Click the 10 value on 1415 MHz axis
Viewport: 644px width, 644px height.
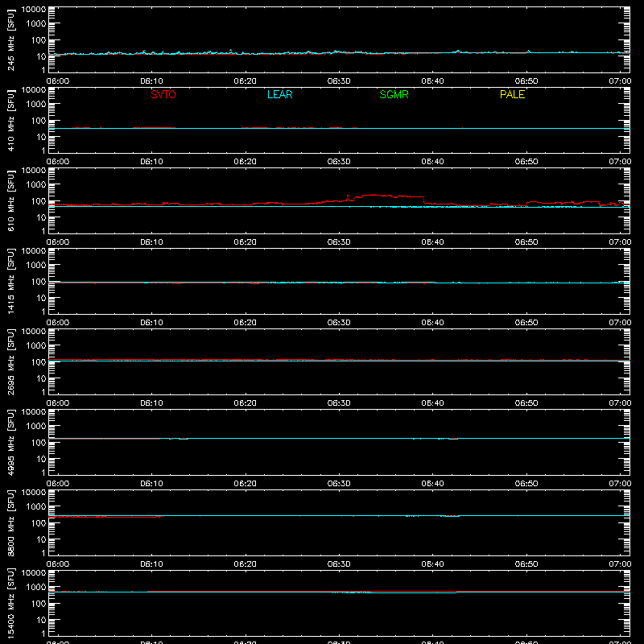pos(41,298)
